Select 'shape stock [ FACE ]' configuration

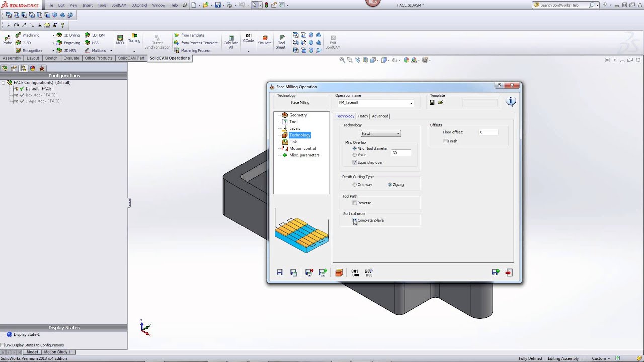pyautogui.click(x=43, y=101)
